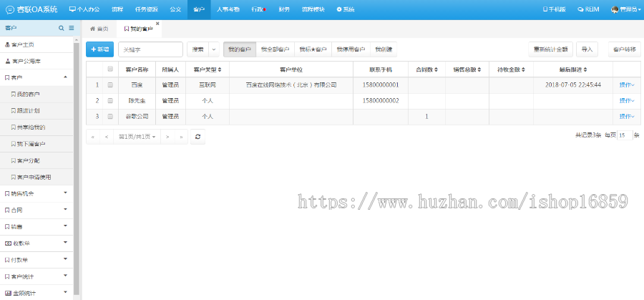Expand the 客户统计 sidebar group
This screenshot has width=644, height=300.
[x=37, y=276]
